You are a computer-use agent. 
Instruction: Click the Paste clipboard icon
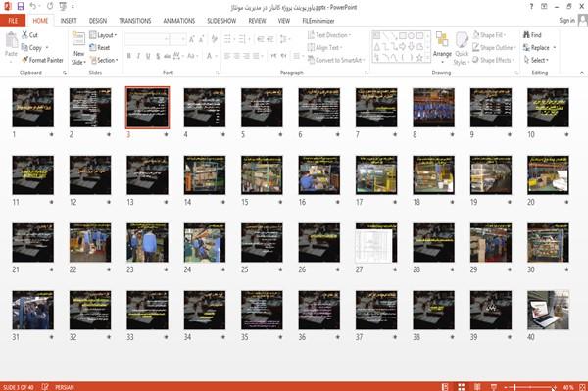[11, 40]
